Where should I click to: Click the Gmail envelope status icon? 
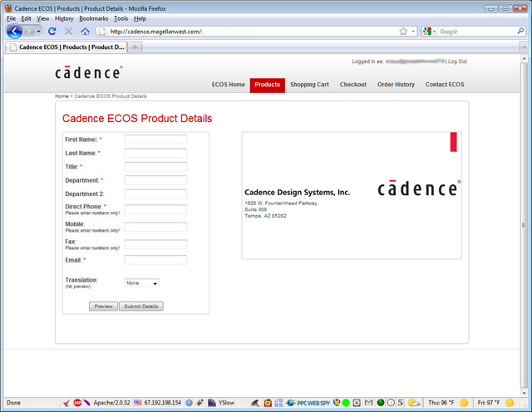click(x=368, y=403)
